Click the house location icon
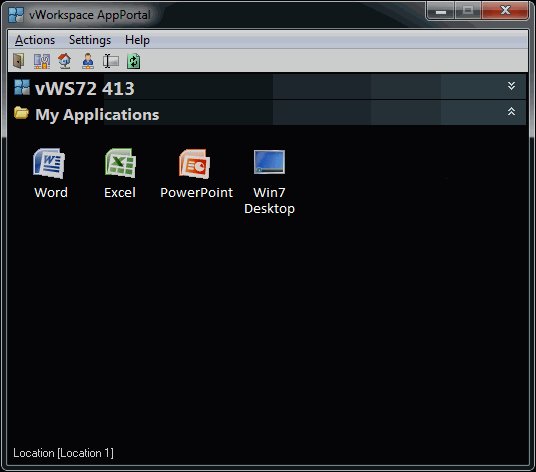Screen dimensions: 536x472 pyautogui.click(x=65, y=61)
